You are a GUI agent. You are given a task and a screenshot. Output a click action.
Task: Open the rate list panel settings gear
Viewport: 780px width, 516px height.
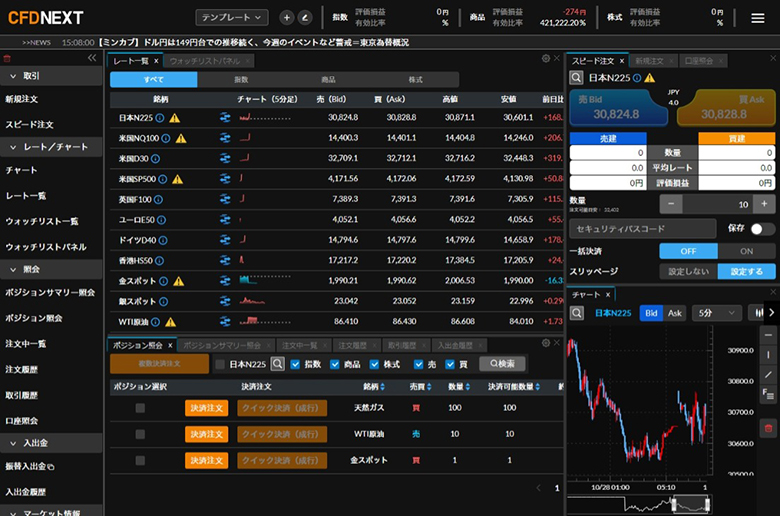[545, 60]
